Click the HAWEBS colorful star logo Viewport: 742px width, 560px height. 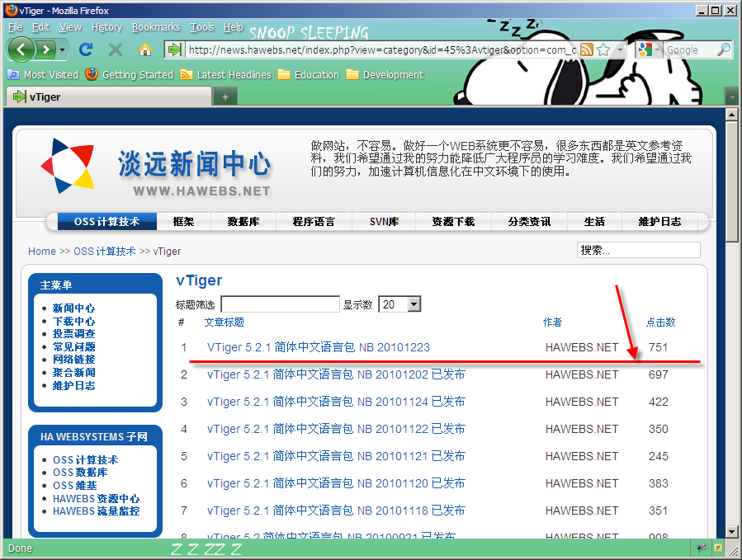coord(68,166)
